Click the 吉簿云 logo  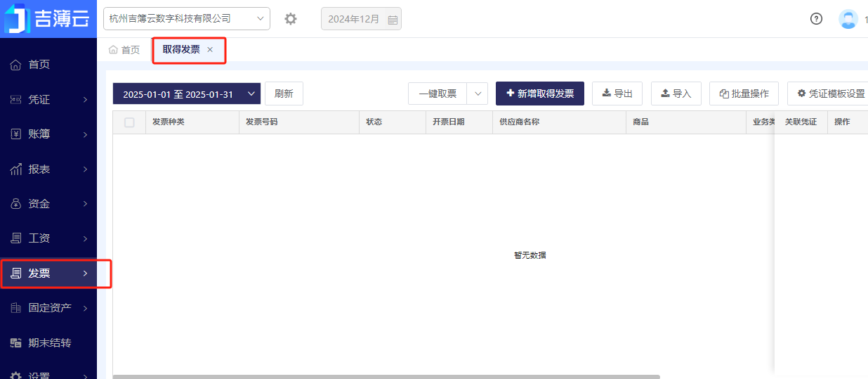click(48, 19)
